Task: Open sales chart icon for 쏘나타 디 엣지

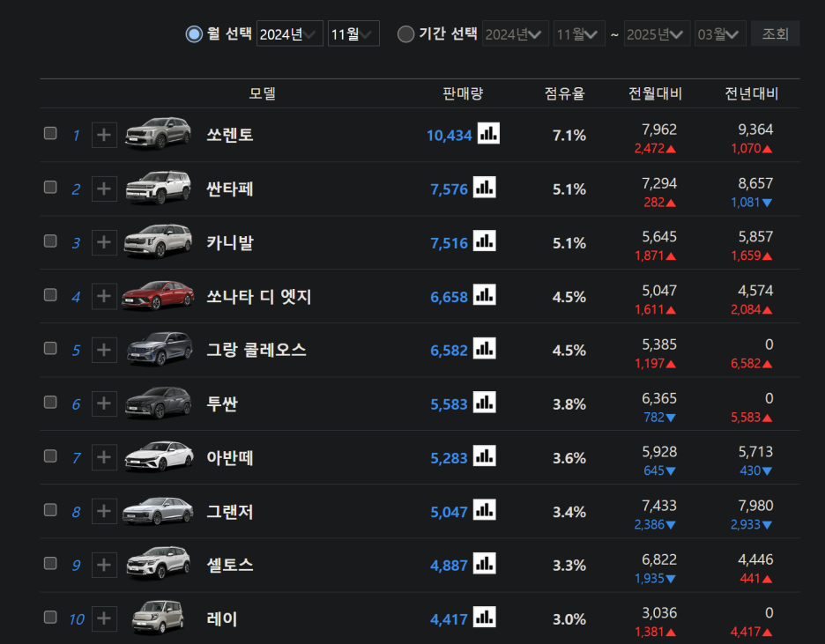Action: coord(484,295)
